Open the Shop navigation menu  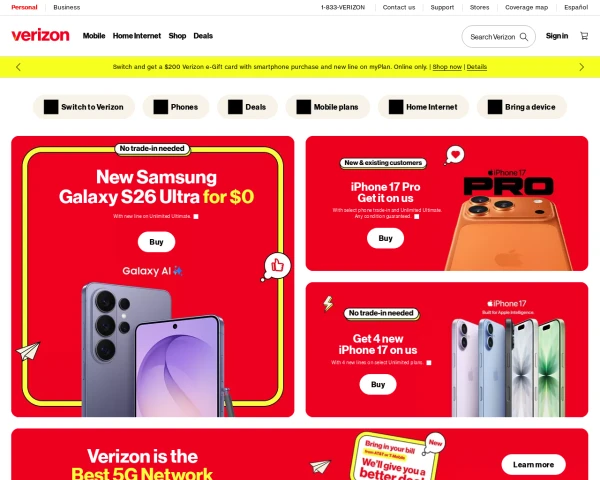tap(177, 36)
